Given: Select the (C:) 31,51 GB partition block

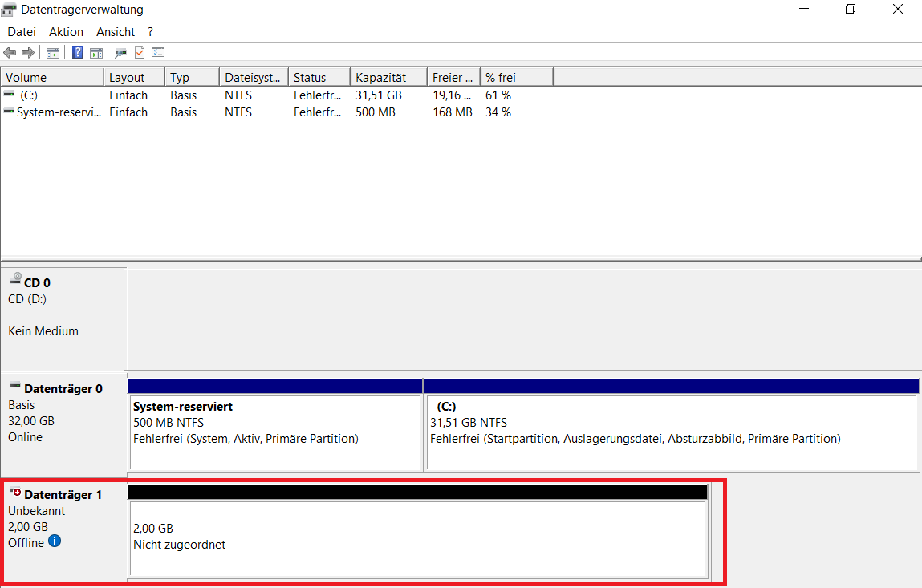Looking at the screenshot, I should click(671, 431).
